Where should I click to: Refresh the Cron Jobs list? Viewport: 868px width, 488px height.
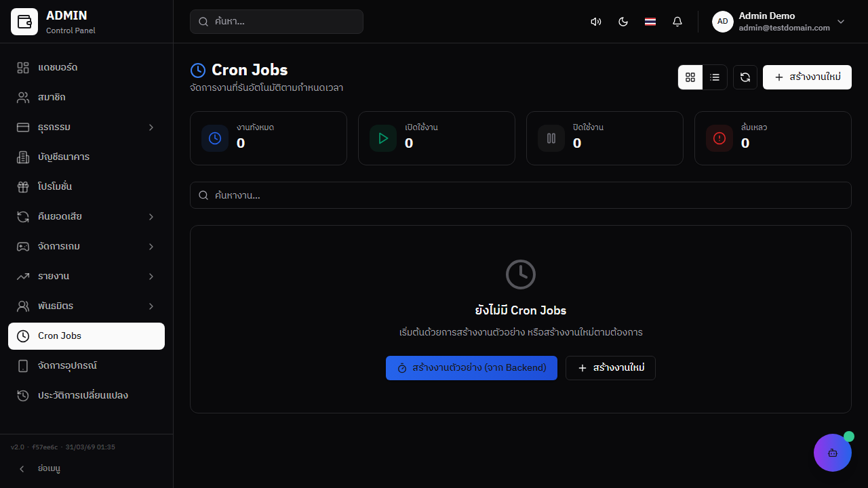745,77
